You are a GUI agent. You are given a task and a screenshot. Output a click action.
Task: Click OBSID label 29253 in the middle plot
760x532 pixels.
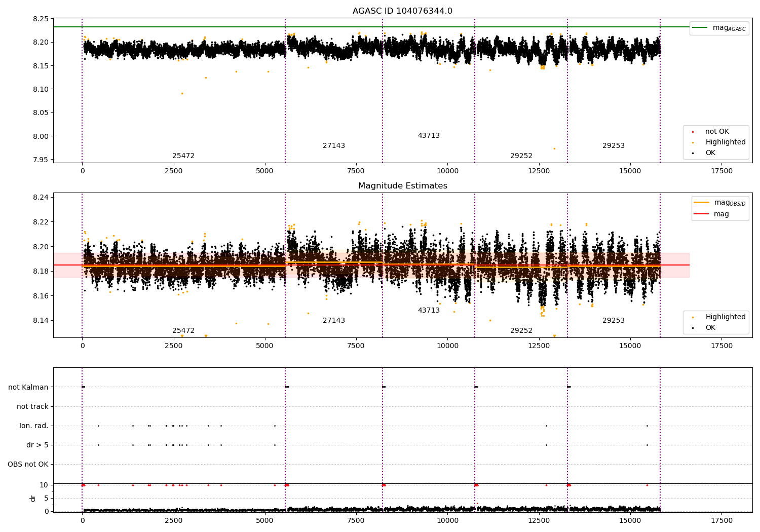click(614, 321)
